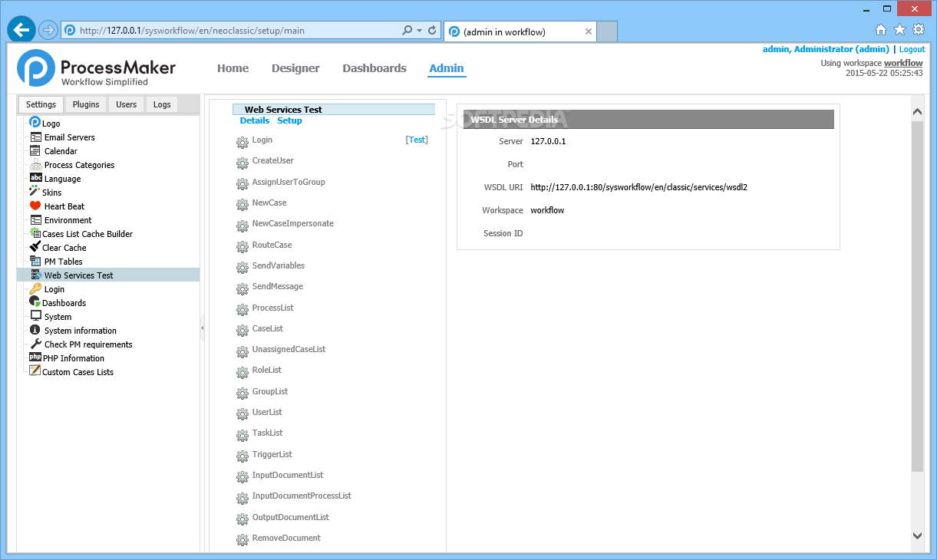
Task: Click the Calendar icon in sidebar
Action: (x=36, y=150)
